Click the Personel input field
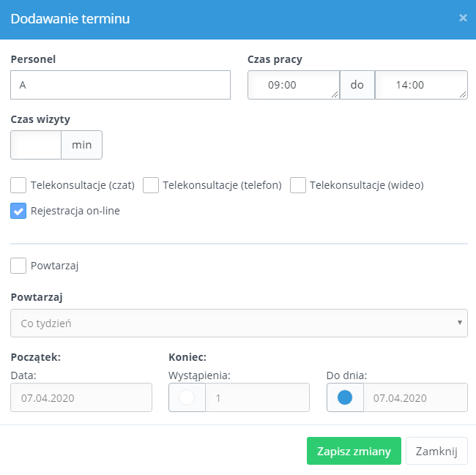 [121, 85]
